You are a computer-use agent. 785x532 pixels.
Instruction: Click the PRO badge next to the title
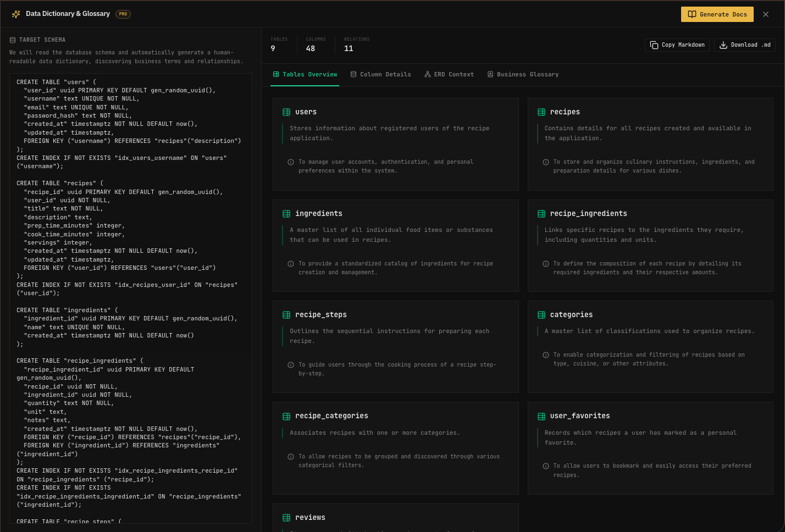(x=123, y=14)
